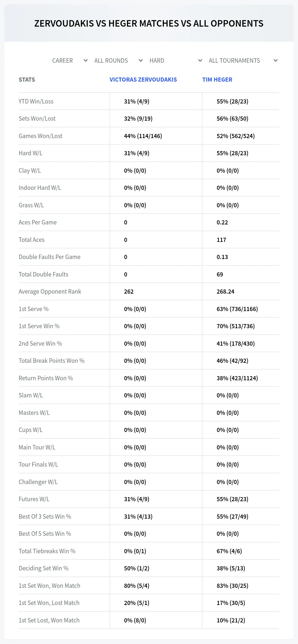Screen dimensions: 298x644
Task: Select the Total Aces row label
Action: [32, 240]
